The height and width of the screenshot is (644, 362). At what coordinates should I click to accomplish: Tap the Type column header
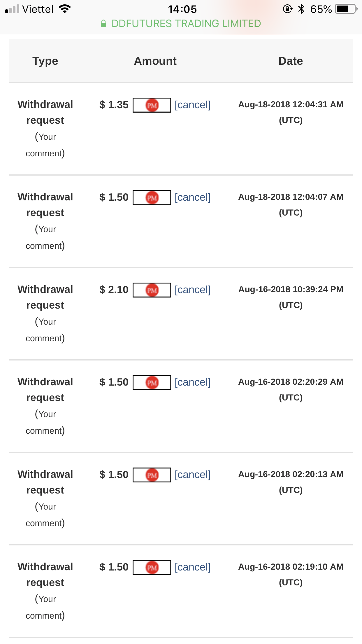click(45, 61)
